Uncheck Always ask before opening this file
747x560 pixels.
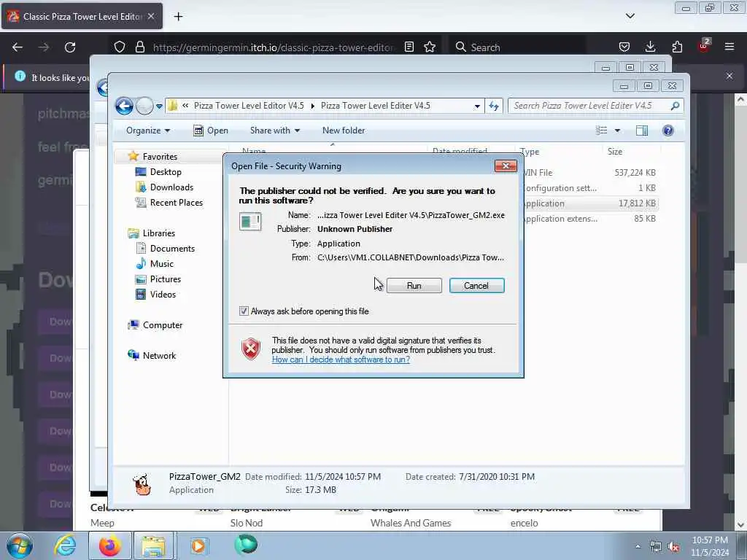(x=244, y=311)
